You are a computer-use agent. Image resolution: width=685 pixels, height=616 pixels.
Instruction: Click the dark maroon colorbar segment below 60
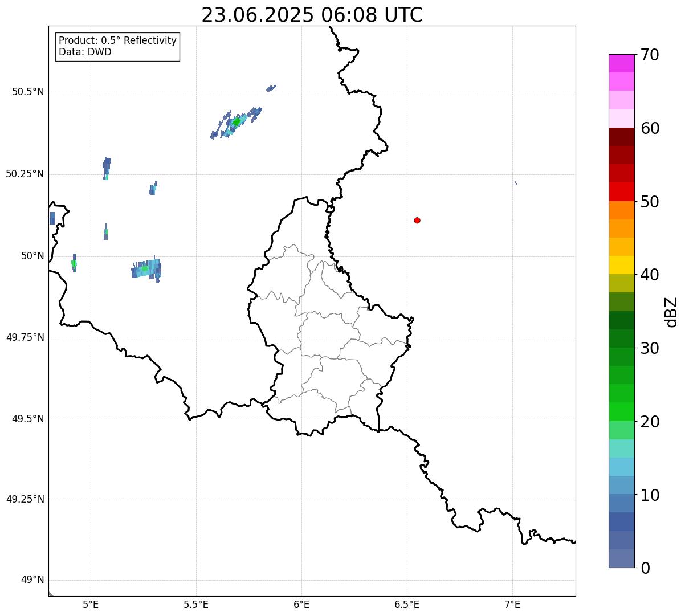click(622, 137)
